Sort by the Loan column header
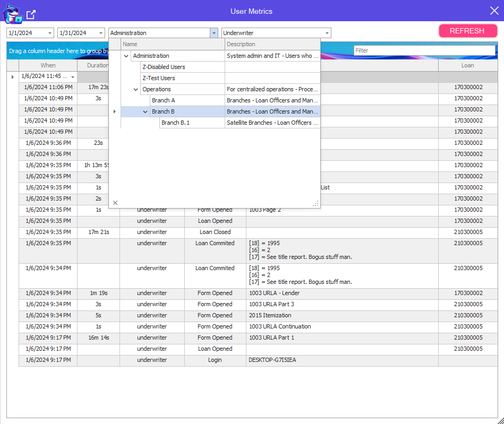 click(467, 65)
